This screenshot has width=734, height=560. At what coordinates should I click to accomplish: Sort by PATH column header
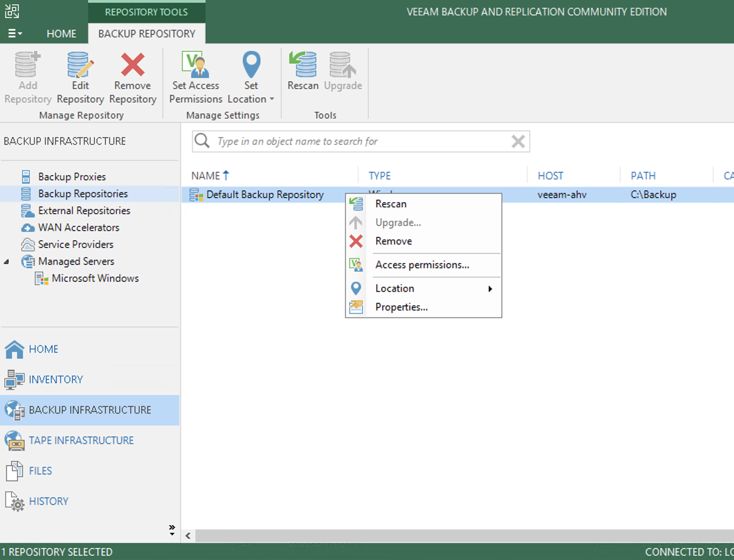click(643, 176)
